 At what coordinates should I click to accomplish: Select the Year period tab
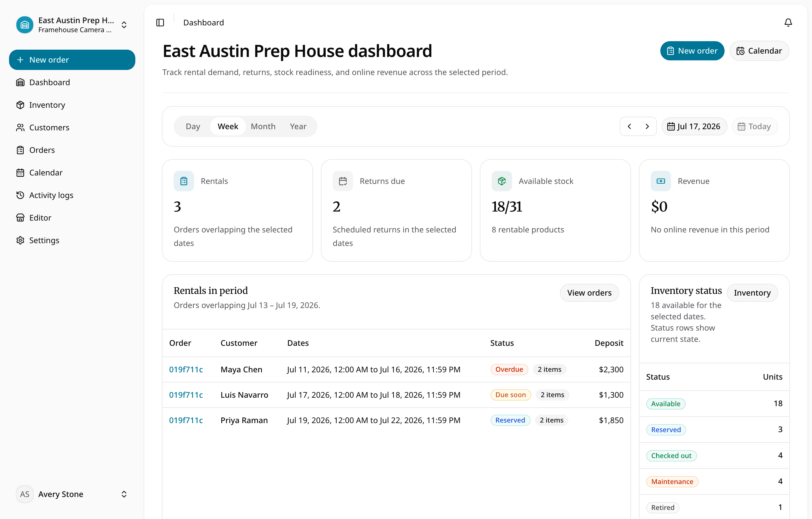[298, 127]
